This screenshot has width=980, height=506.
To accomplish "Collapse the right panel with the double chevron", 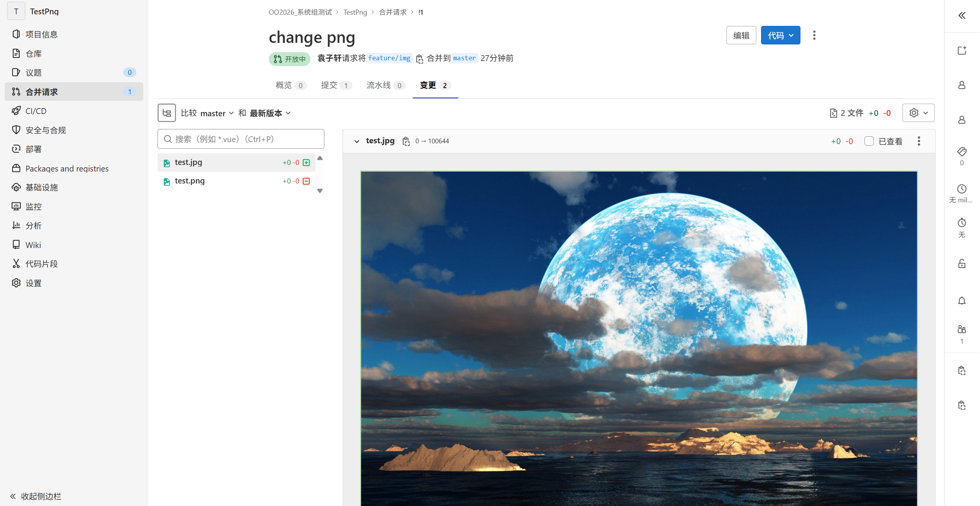I will [961, 15].
